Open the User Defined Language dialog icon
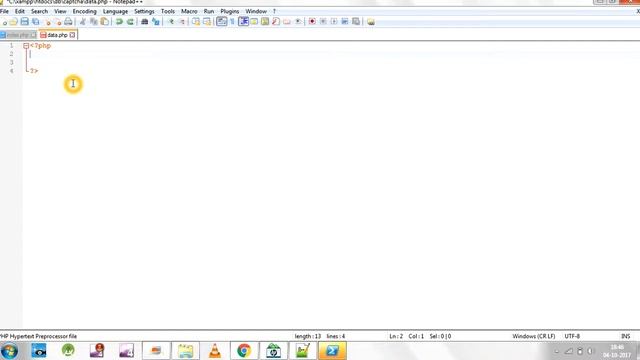The width and height of the screenshot is (640, 360). pyautogui.click(x=254, y=22)
